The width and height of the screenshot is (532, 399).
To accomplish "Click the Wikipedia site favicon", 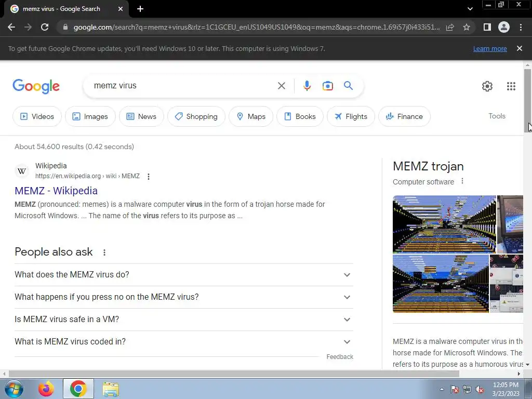I will click(x=22, y=170).
